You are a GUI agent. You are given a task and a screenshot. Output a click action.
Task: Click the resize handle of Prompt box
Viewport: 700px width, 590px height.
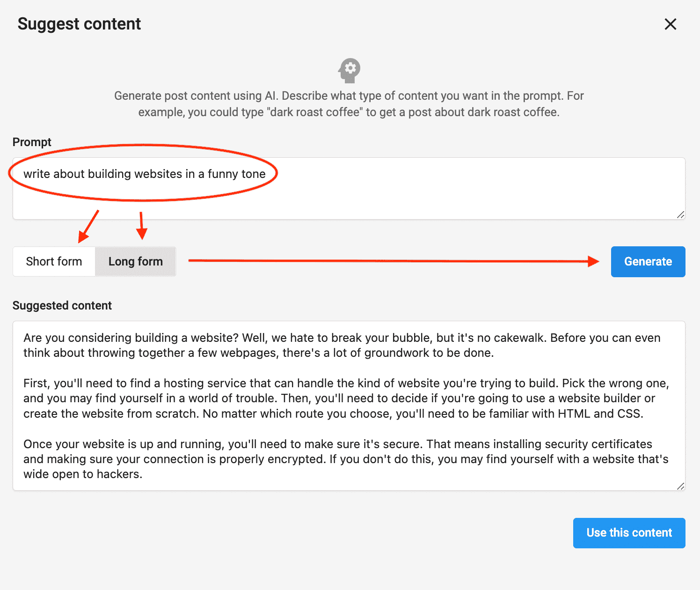pos(680,215)
